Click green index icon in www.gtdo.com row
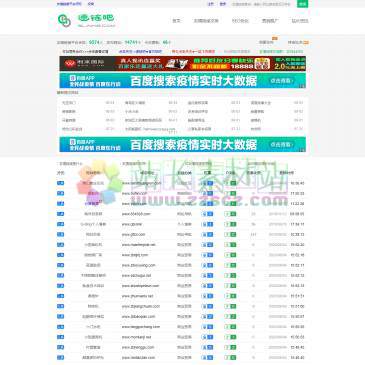Image resolution: width=365 pixels, height=365 pixels. [x=230, y=235]
